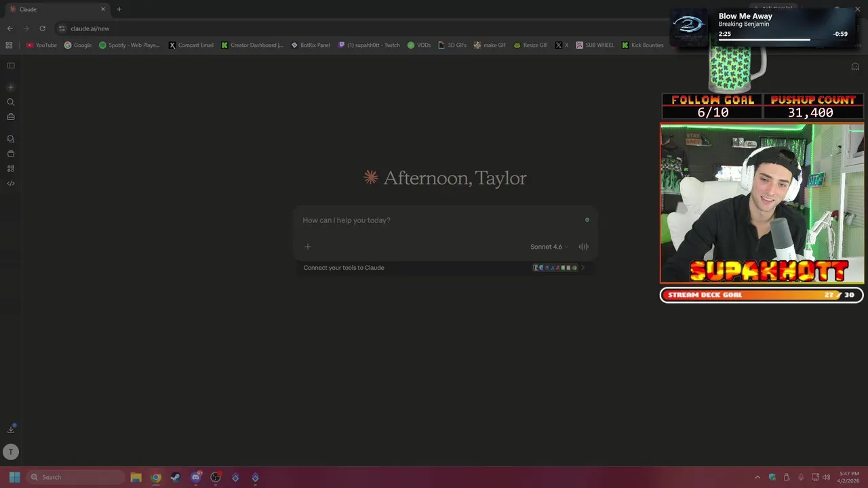868x488 pixels.
Task: Open the make GIF bookmark
Action: 490,45
